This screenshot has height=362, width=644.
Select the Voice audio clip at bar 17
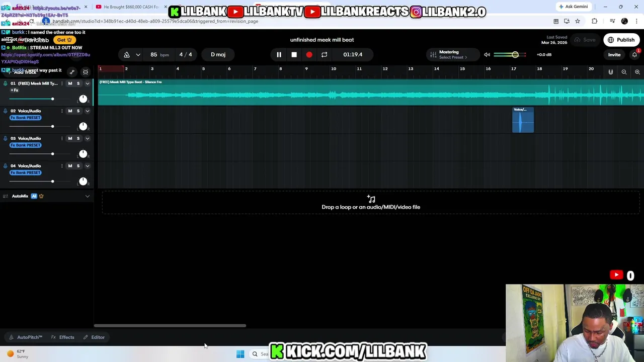coord(523,120)
